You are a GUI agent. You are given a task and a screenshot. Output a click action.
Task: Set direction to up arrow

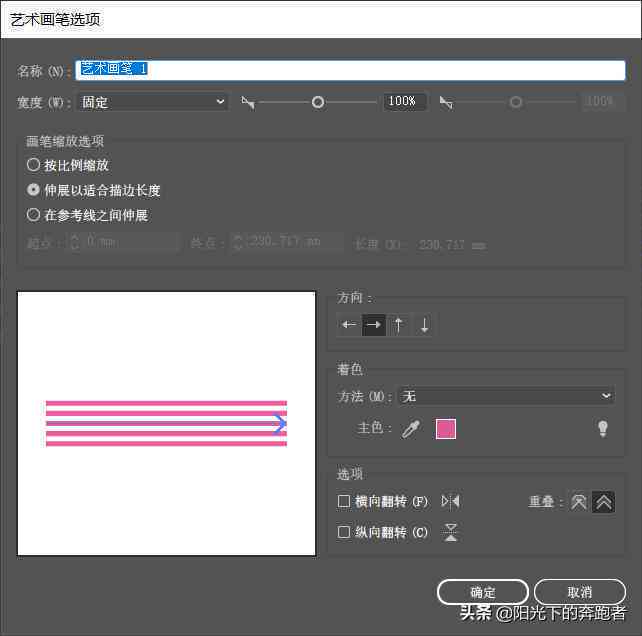(x=398, y=325)
